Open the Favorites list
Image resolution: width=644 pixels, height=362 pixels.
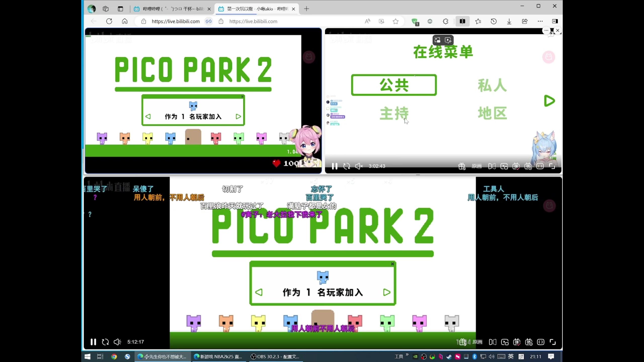(478, 21)
